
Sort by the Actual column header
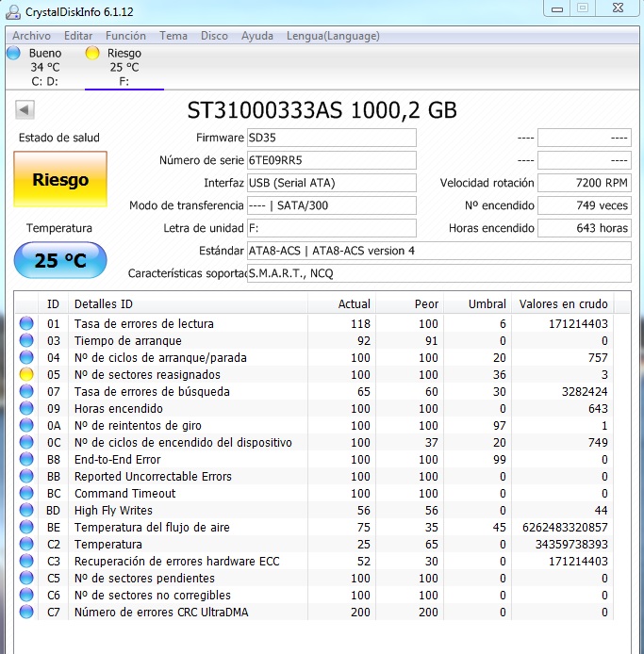[342, 304]
